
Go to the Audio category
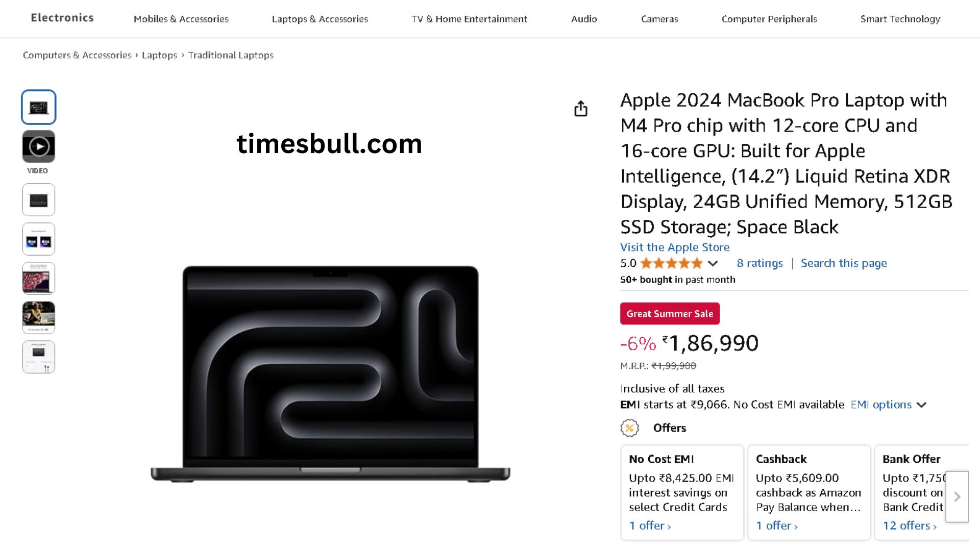point(584,19)
